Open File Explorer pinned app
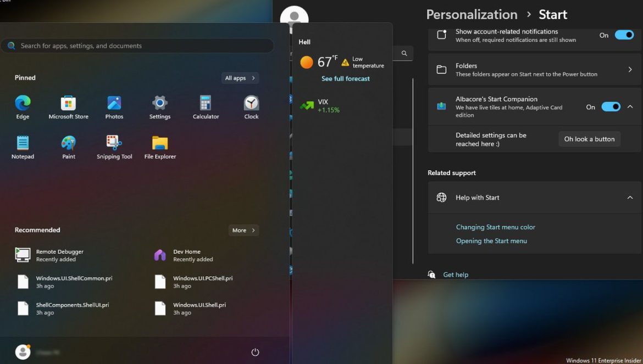 [160, 147]
